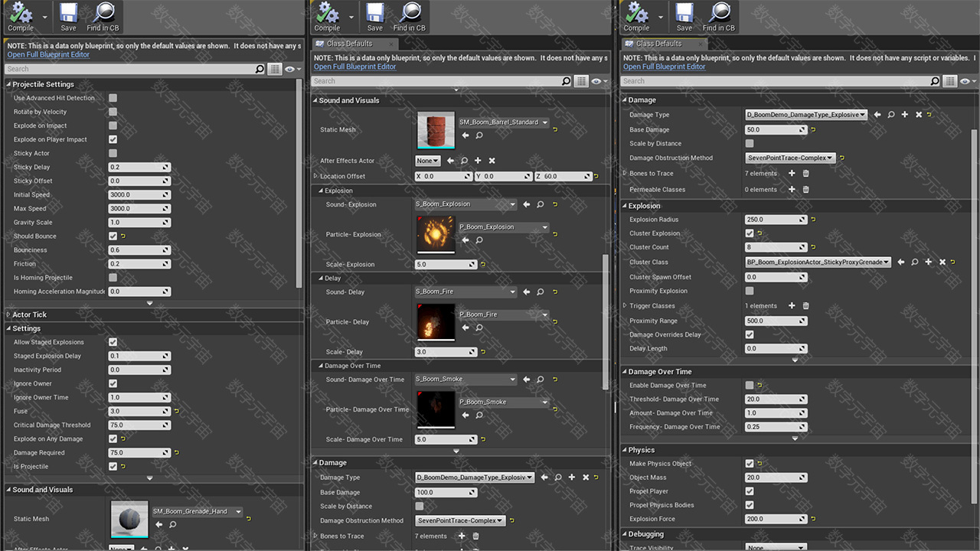Screen dimensions: 980x551
Task: Expand the Actor Tick section
Action: (x=8, y=315)
